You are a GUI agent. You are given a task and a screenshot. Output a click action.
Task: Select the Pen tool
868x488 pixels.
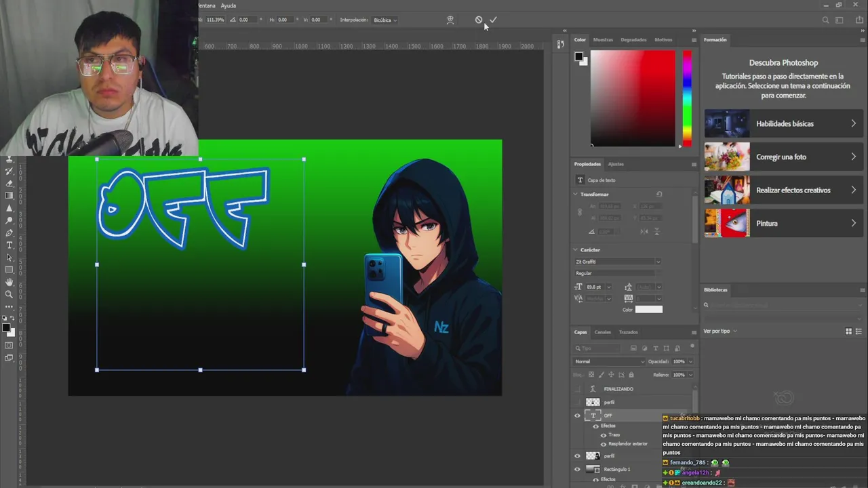click(x=9, y=233)
